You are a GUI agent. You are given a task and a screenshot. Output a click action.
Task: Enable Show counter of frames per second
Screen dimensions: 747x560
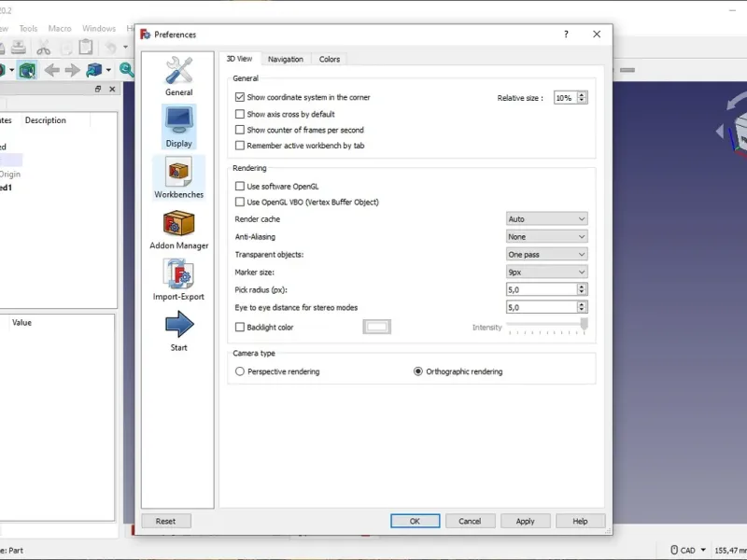click(240, 130)
